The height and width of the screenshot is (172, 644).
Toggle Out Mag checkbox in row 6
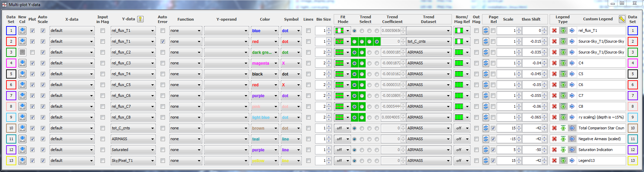tap(476, 85)
